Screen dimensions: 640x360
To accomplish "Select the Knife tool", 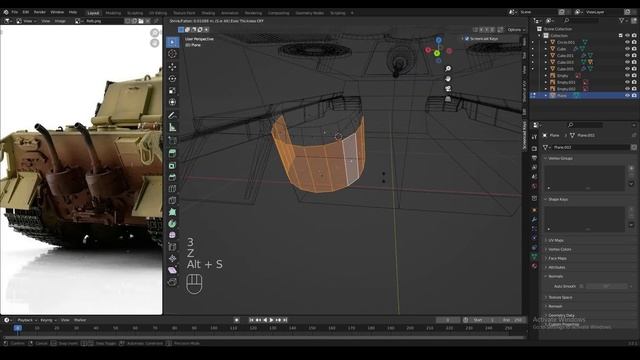I will tap(172, 200).
